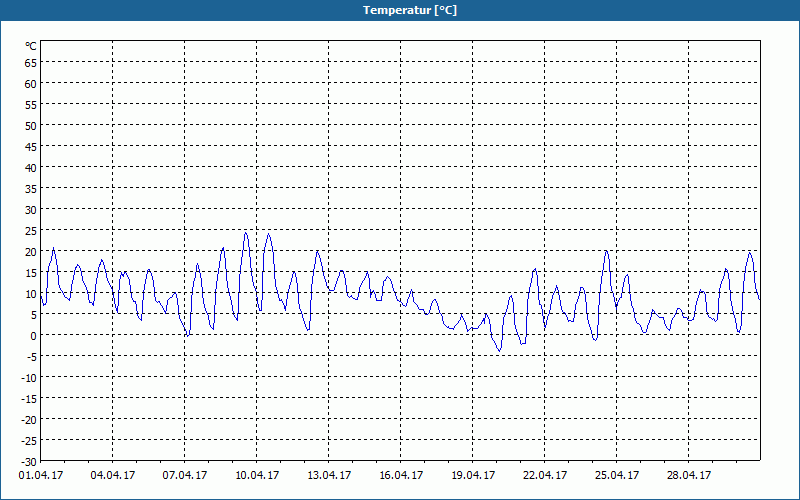Click the -10 value on the y-axis
Viewport: 800px width, 500px height.
pos(29,378)
